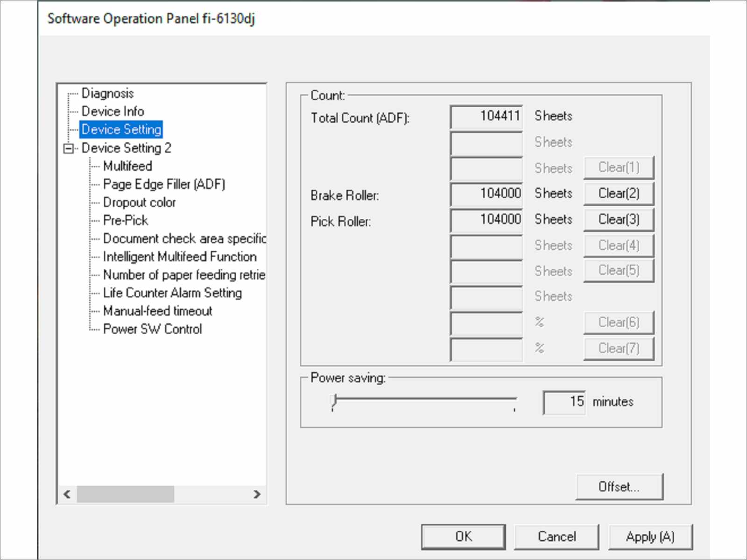Click the Clear(6) button
The width and height of the screenshot is (747, 560).
(x=619, y=322)
